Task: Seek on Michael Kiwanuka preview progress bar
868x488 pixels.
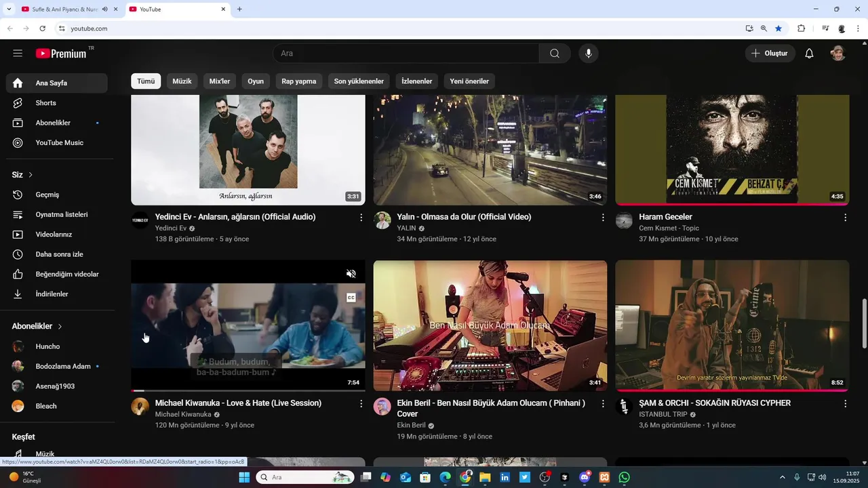Action: click(248, 390)
